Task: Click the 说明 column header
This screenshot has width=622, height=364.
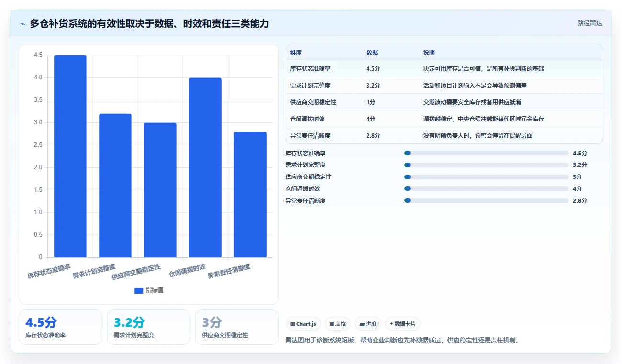Action: (429, 53)
